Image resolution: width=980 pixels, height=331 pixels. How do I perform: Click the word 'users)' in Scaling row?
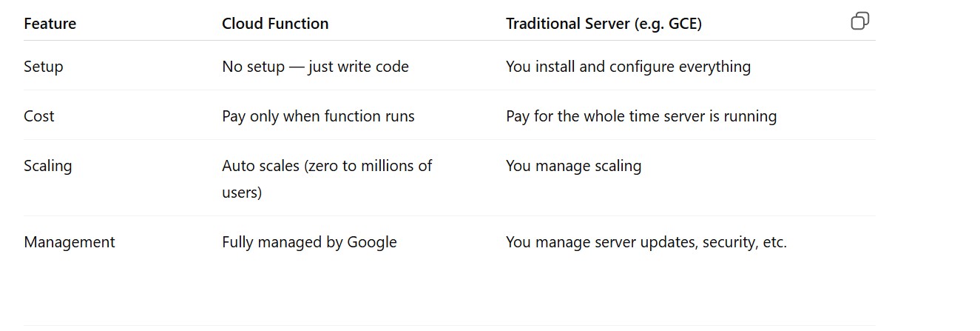tap(242, 193)
